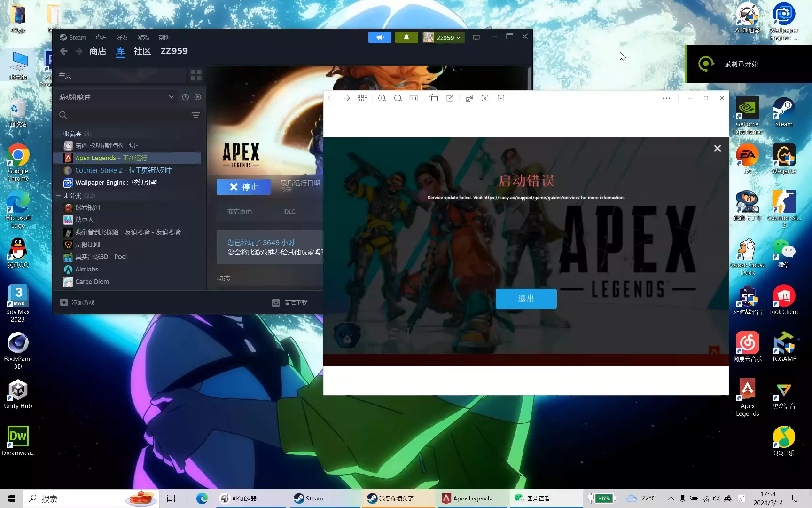This screenshot has width=812, height=508.
Task: Zoom out on the image viewer
Action: click(398, 98)
